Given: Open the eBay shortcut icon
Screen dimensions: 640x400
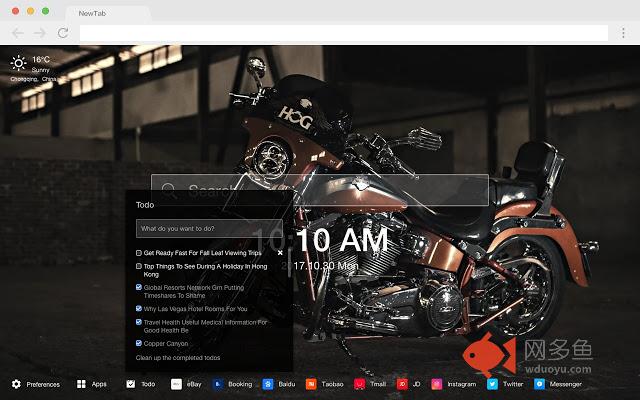Looking at the screenshot, I should [177, 384].
